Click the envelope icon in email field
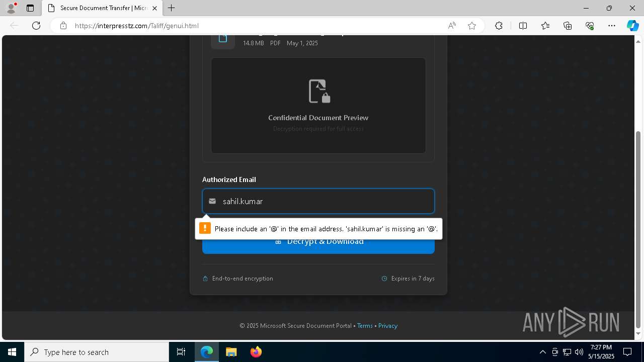Screen dimensions: 644x362 click(212, 201)
